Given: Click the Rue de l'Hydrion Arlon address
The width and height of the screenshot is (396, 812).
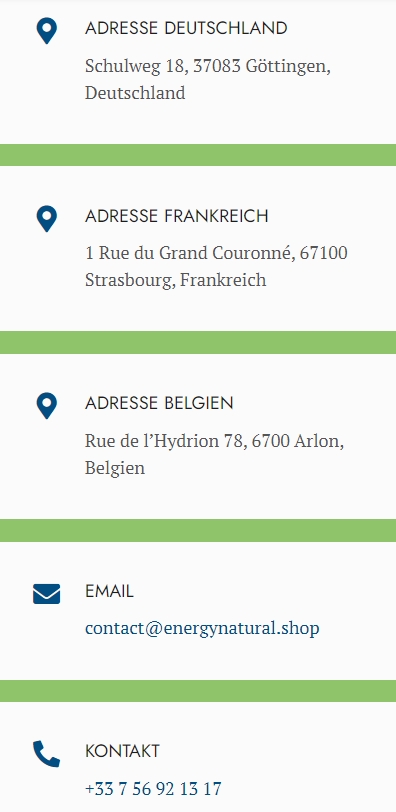Looking at the screenshot, I should click(215, 455).
